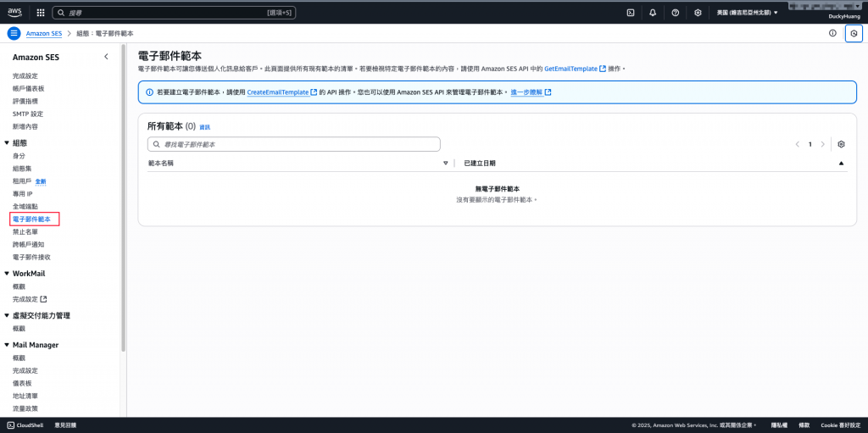This screenshot has width=868, height=433.
Task: Collapse the Amazon SES sidebar arrow
Action: tap(106, 57)
